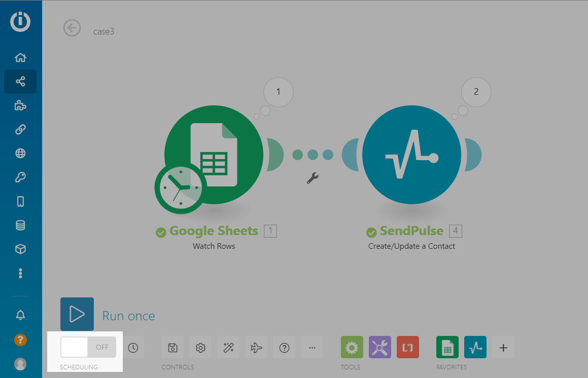Open the Google Sheets module

pos(214,155)
